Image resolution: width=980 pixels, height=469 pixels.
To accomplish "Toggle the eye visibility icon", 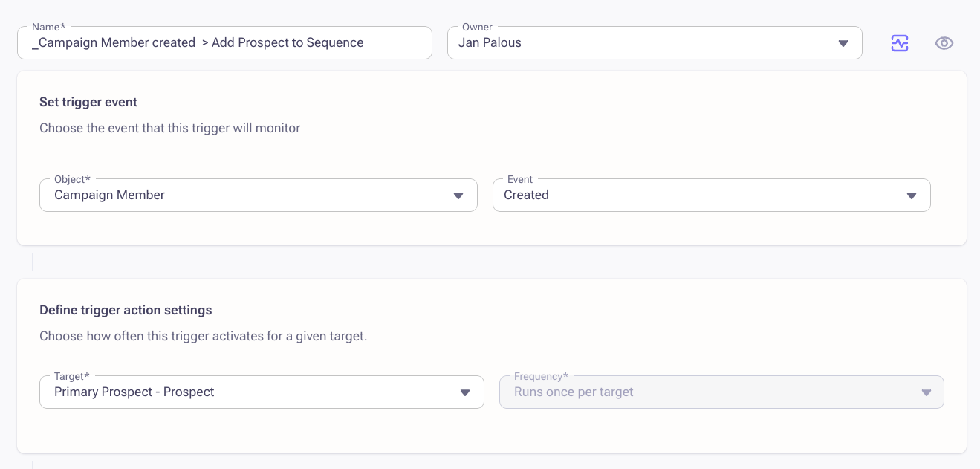I will (944, 43).
